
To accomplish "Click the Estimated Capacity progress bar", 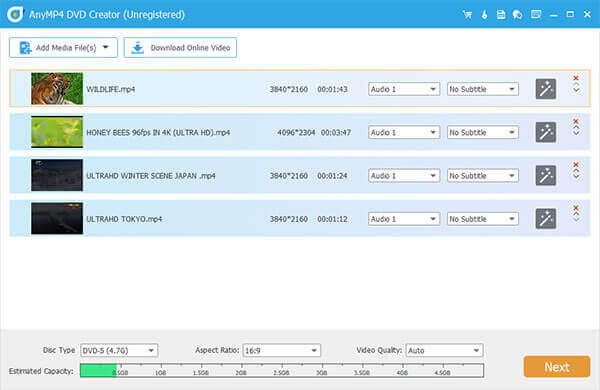I will pyautogui.click(x=282, y=370).
